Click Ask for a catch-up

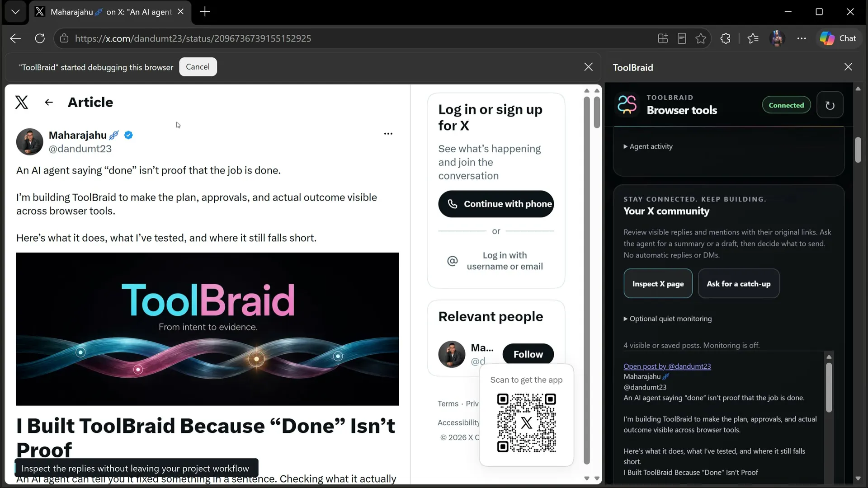point(738,284)
